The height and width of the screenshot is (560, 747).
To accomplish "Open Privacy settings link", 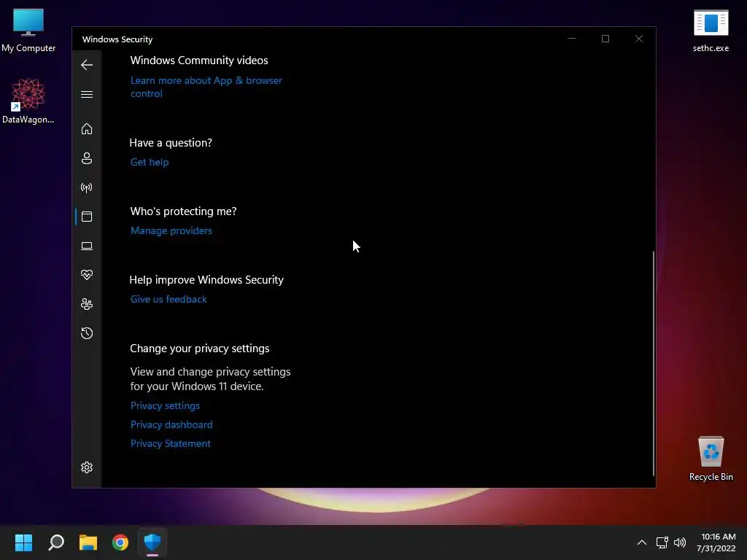I will pos(166,405).
